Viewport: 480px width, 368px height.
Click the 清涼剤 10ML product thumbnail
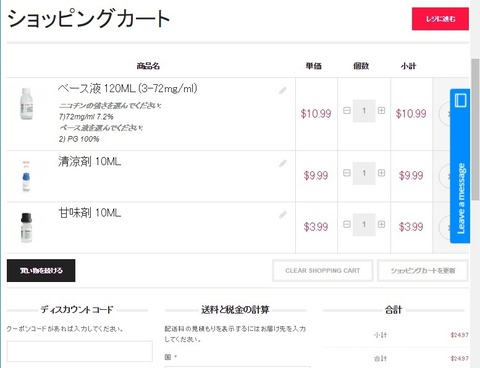pyautogui.click(x=26, y=176)
